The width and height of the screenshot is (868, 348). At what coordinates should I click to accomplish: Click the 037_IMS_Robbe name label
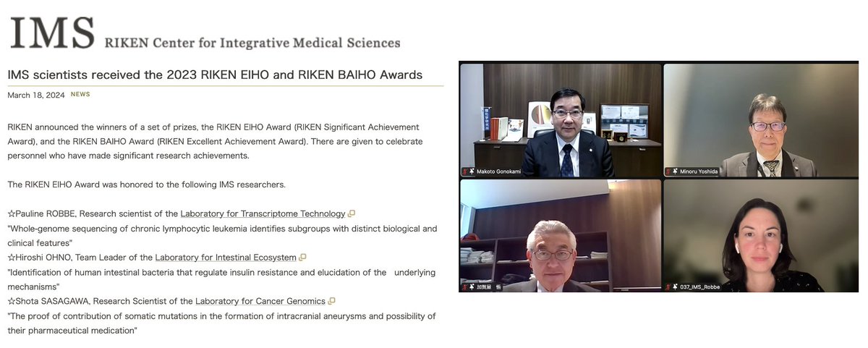point(700,287)
